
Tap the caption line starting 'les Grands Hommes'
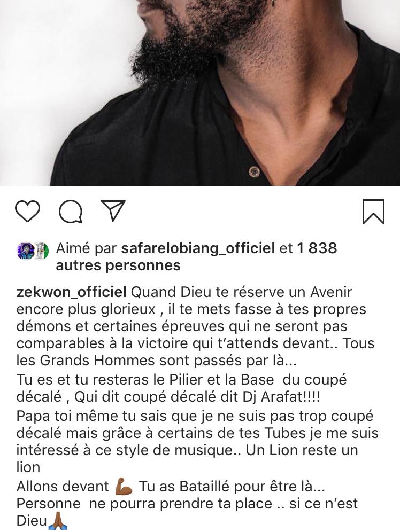pyautogui.click(x=157, y=361)
